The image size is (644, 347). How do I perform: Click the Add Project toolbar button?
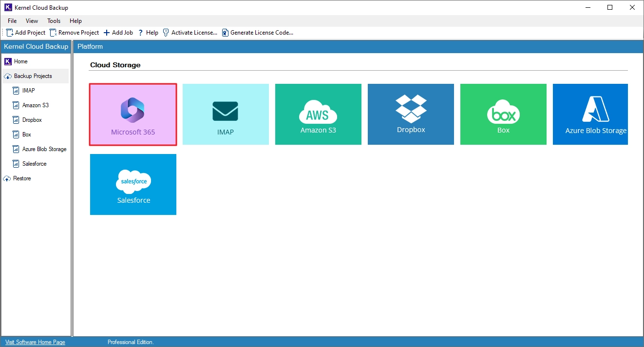(x=26, y=33)
